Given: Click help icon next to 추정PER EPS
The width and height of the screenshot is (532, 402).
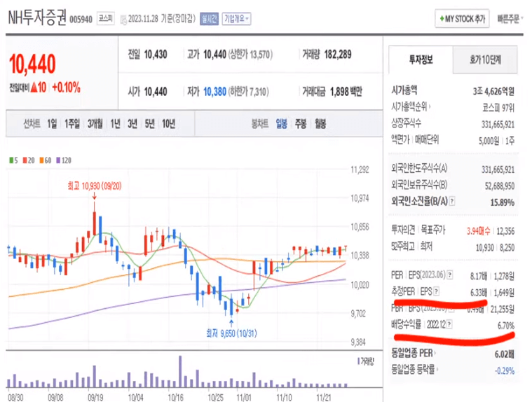Looking at the screenshot, I should [x=436, y=291].
